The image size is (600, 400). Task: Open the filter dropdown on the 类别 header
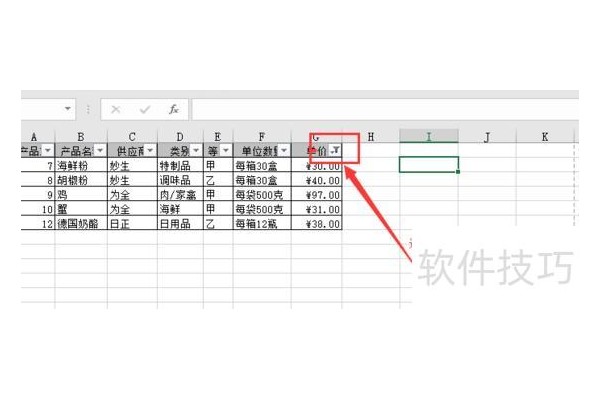(196, 150)
